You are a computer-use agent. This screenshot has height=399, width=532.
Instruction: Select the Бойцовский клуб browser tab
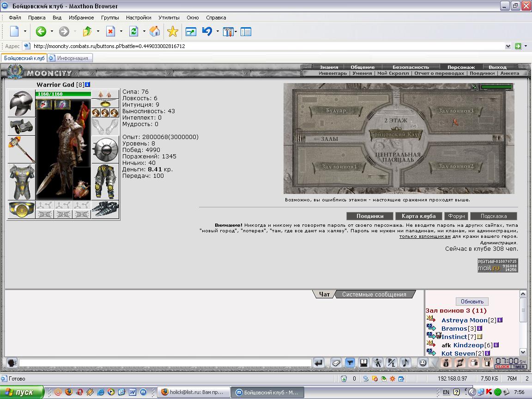click(x=24, y=58)
